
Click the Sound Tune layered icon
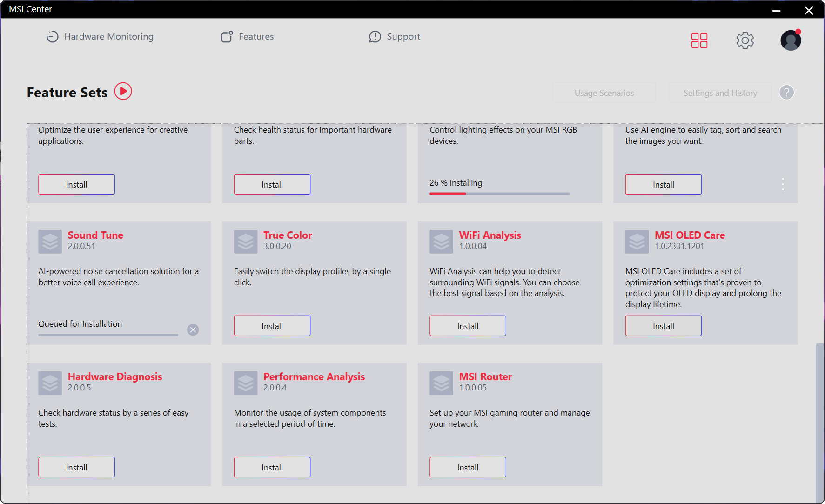click(50, 242)
